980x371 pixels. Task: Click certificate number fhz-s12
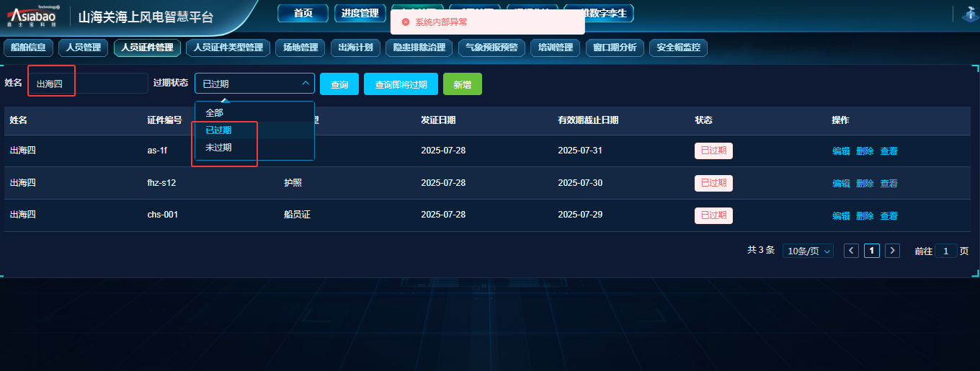[161, 183]
